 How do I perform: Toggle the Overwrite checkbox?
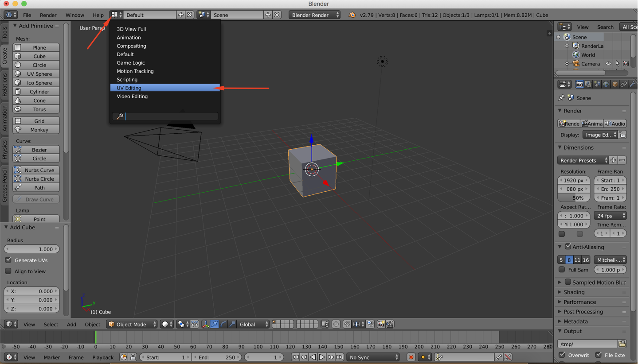562,355
